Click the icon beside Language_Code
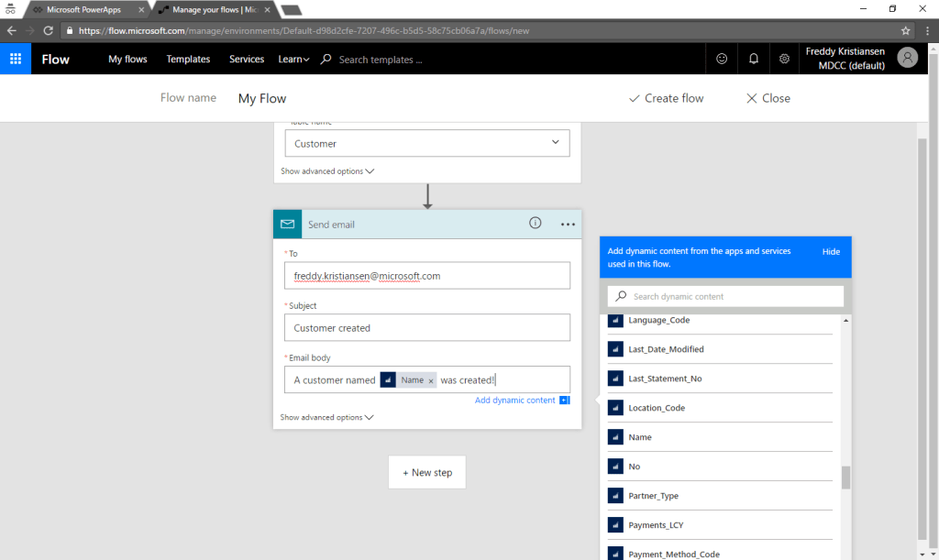The width and height of the screenshot is (939, 560). click(x=615, y=320)
